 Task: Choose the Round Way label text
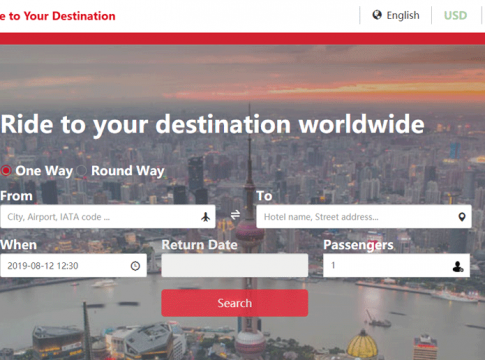pos(128,171)
